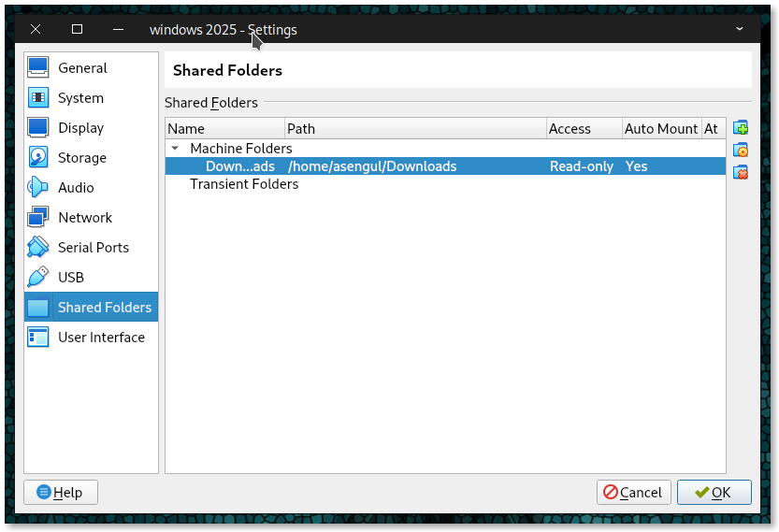Switch to Display settings
The width and height of the screenshot is (779, 532).
pyautogui.click(x=92, y=127)
